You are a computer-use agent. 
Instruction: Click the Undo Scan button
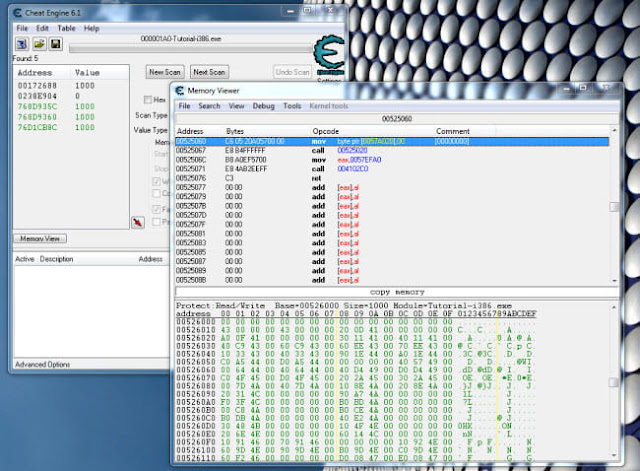point(292,72)
